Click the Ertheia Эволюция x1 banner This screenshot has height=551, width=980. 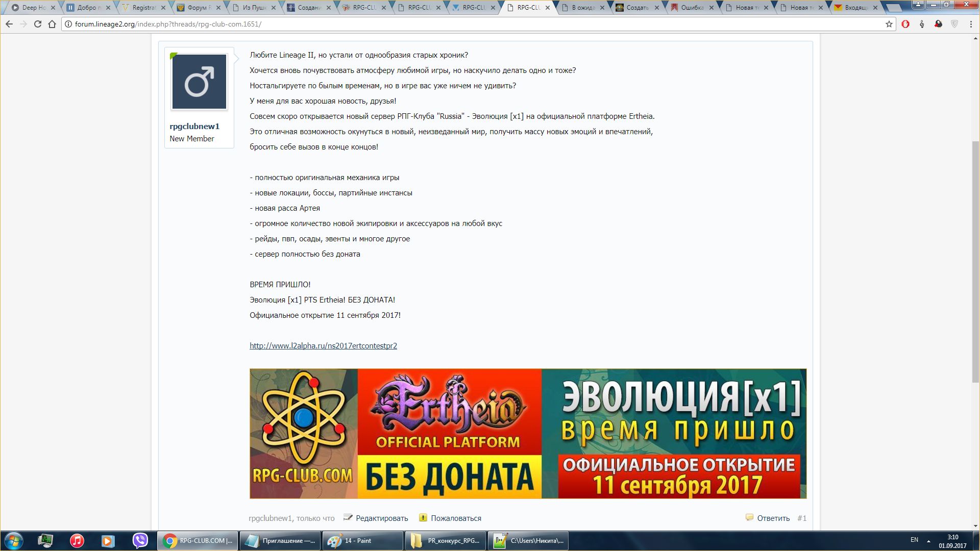click(x=528, y=434)
